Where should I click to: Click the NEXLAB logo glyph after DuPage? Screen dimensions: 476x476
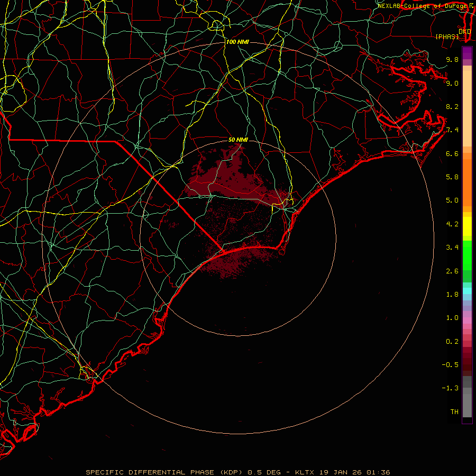(471, 6)
